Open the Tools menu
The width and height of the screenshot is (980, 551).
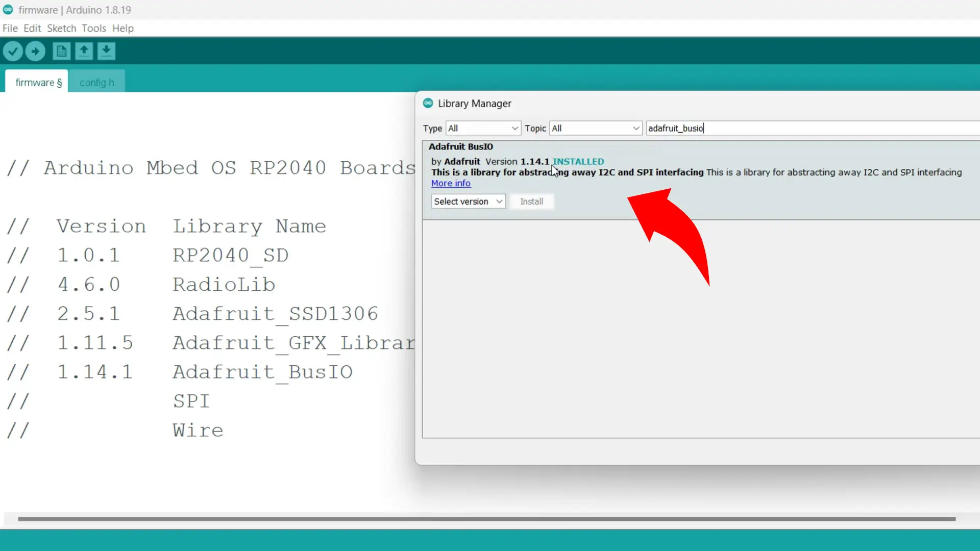pyautogui.click(x=94, y=28)
